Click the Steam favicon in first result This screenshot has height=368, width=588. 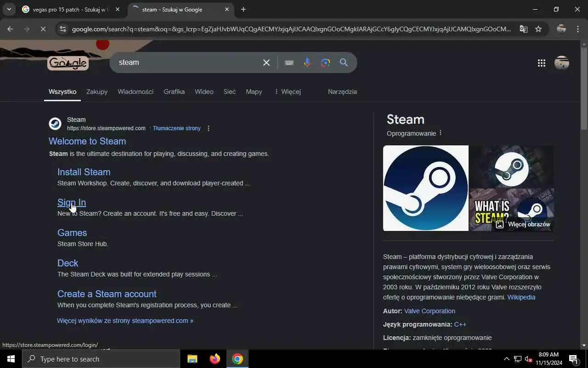tap(55, 124)
